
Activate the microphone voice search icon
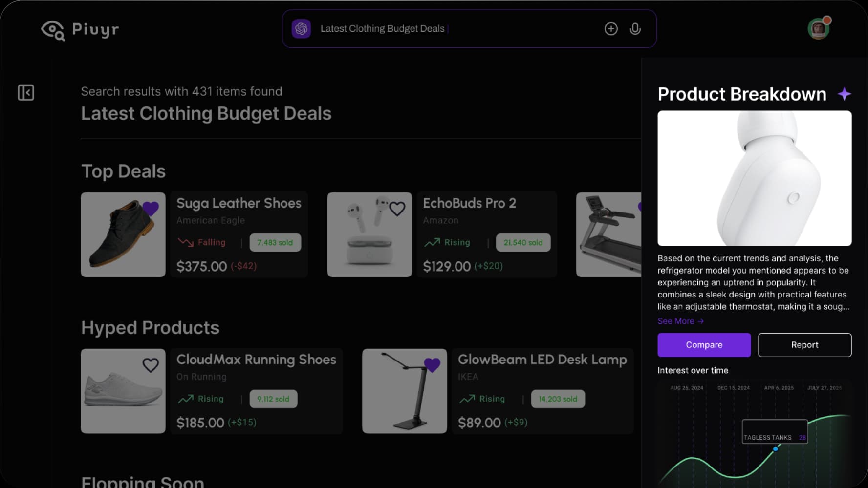tap(635, 29)
